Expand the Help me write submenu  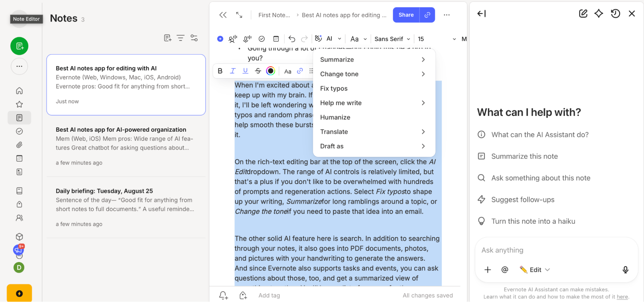374,103
